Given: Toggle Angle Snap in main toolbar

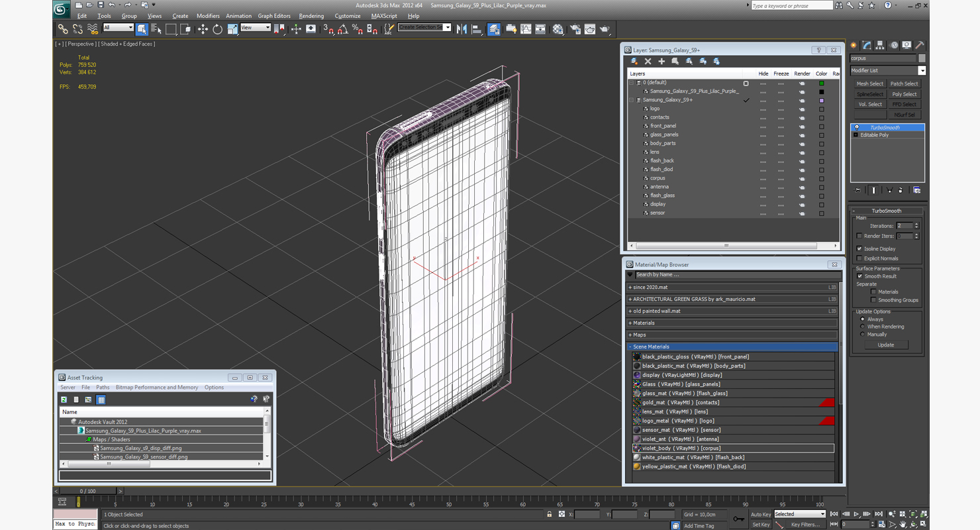Looking at the screenshot, I should coord(343,29).
